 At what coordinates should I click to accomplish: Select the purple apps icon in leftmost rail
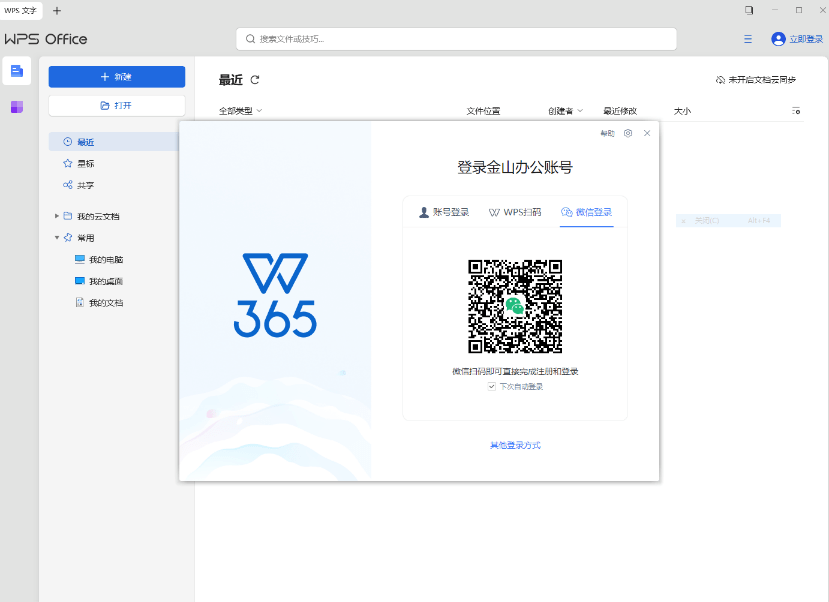pyautogui.click(x=15, y=106)
